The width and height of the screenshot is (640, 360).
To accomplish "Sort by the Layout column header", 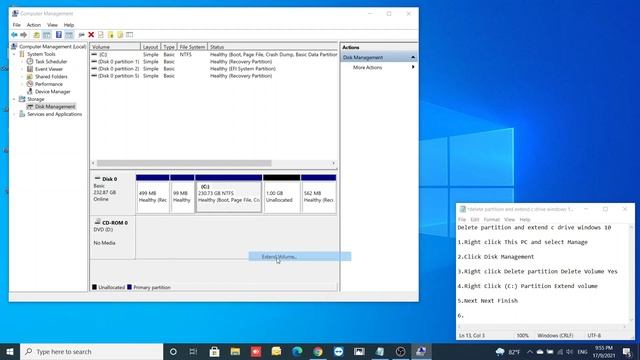I will 151,47.
